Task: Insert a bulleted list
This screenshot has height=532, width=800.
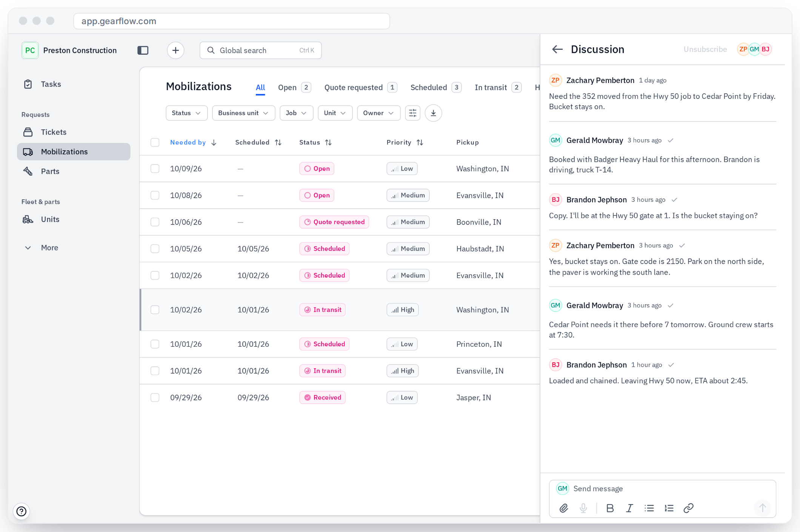Action: tap(649, 508)
